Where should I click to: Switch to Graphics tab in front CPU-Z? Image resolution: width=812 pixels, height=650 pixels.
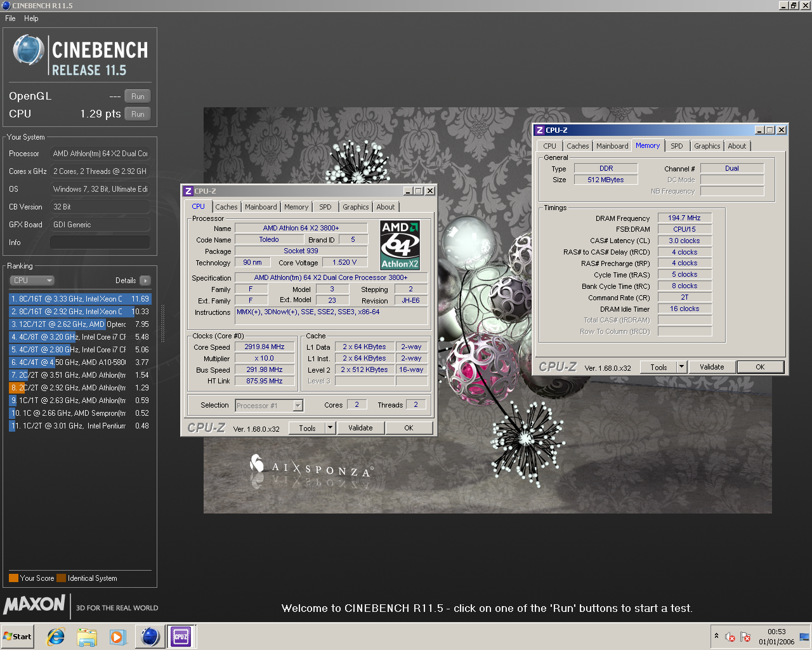coord(355,207)
